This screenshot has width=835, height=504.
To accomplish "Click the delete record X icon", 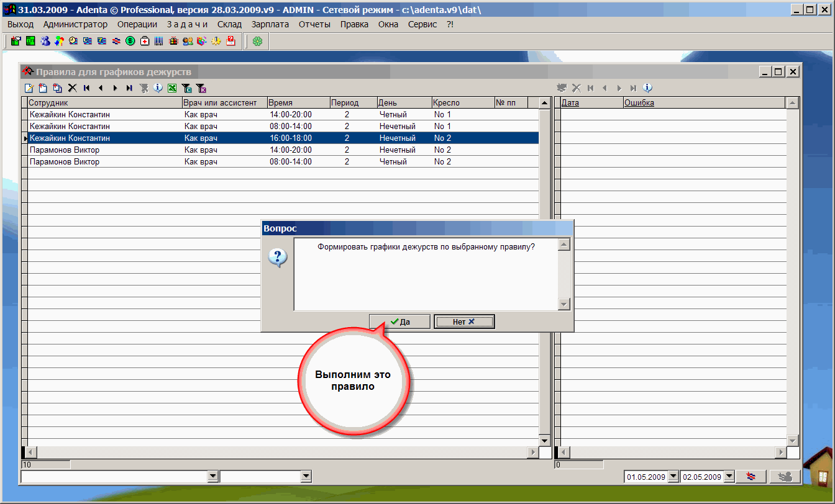I will [x=72, y=88].
